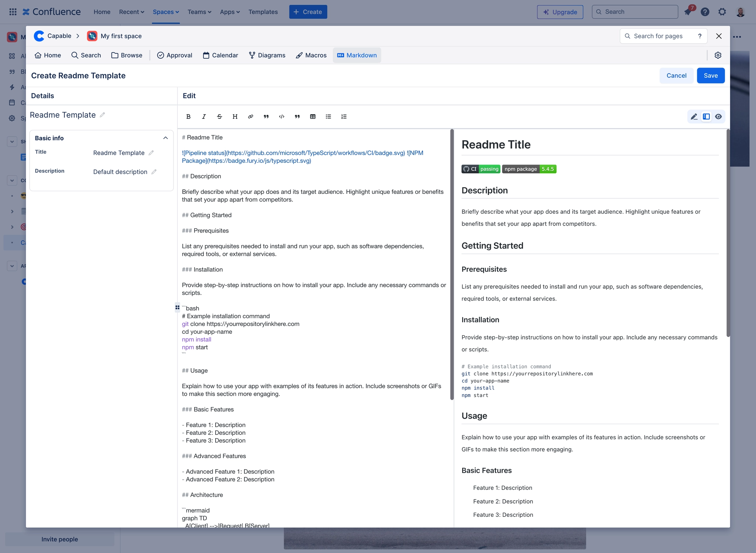The width and height of the screenshot is (756, 553).
Task: Toggle bold formatting in editor toolbar
Action: [188, 117]
